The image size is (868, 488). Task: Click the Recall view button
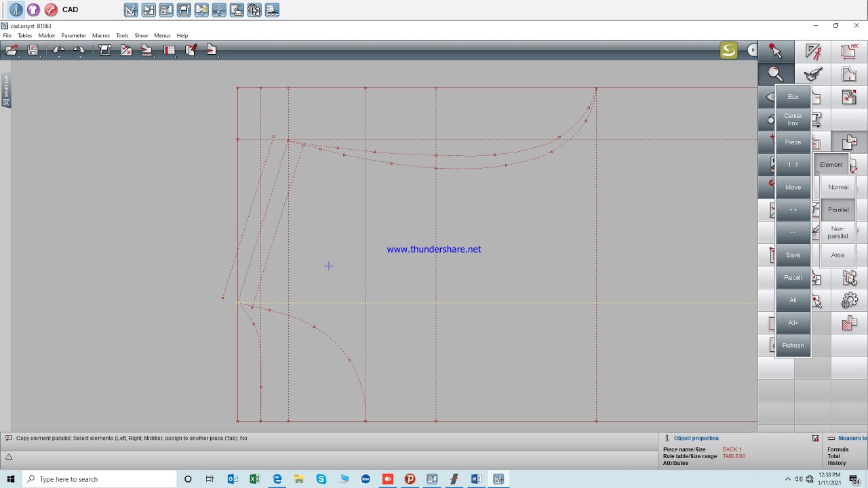click(793, 278)
